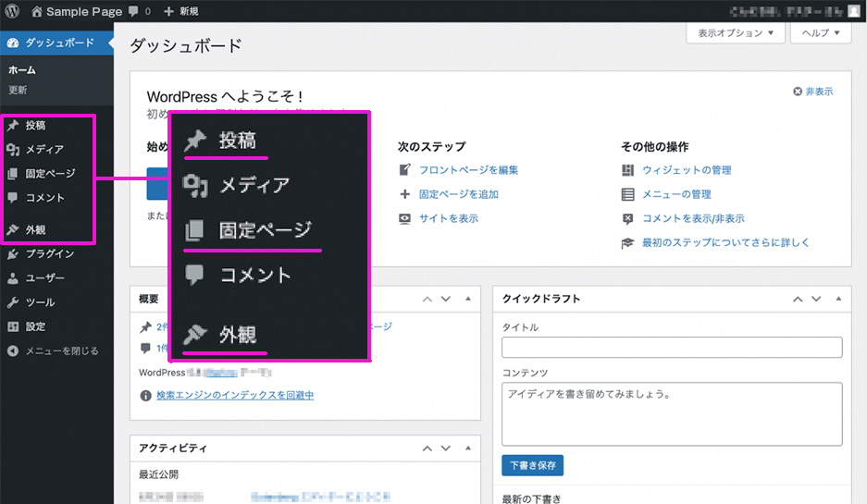Collapse the アクティビティ panel with triangle
This screenshot has height=504, width=867.
click(467, 448)
